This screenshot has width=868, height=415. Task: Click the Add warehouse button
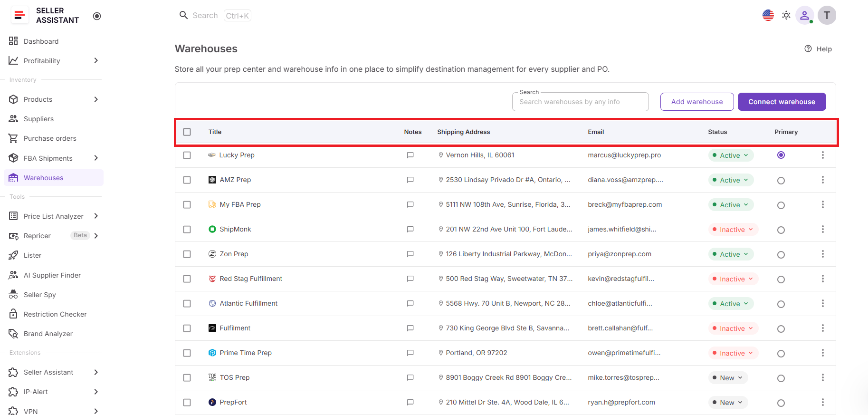click(x=697, y=102)
